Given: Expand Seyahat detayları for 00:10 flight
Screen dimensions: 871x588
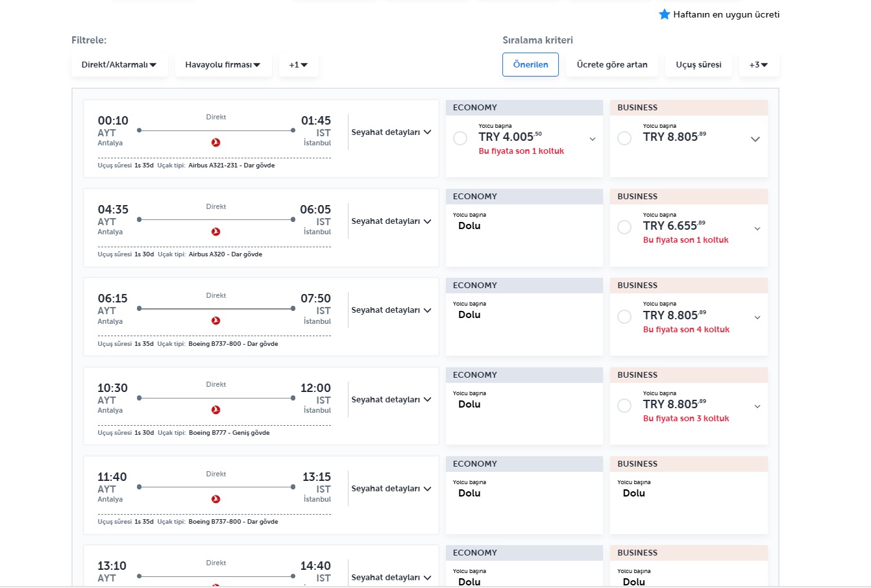Looking at the screenshot, I should click(391, 132).
